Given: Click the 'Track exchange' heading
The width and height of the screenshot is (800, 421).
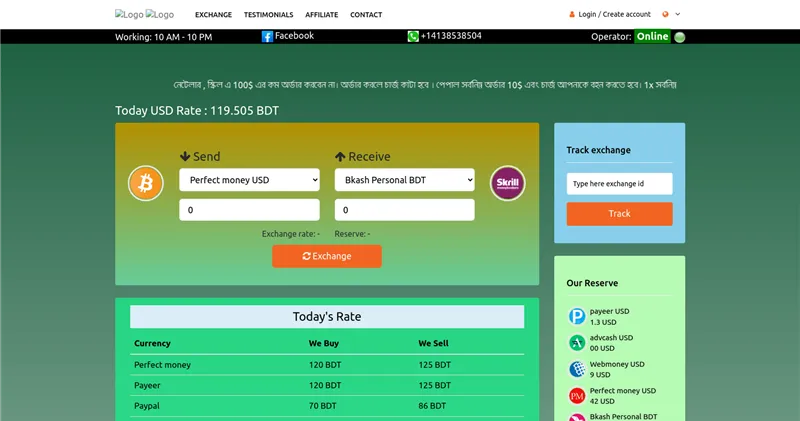Looking at the screenshot, I should [x=598, y=150].
